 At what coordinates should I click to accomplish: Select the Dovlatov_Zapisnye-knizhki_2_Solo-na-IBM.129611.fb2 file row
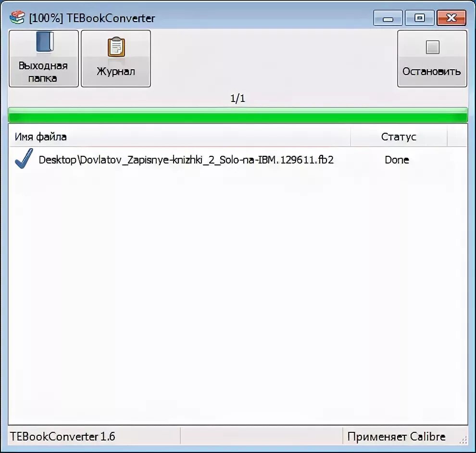(x=238, y=160)
